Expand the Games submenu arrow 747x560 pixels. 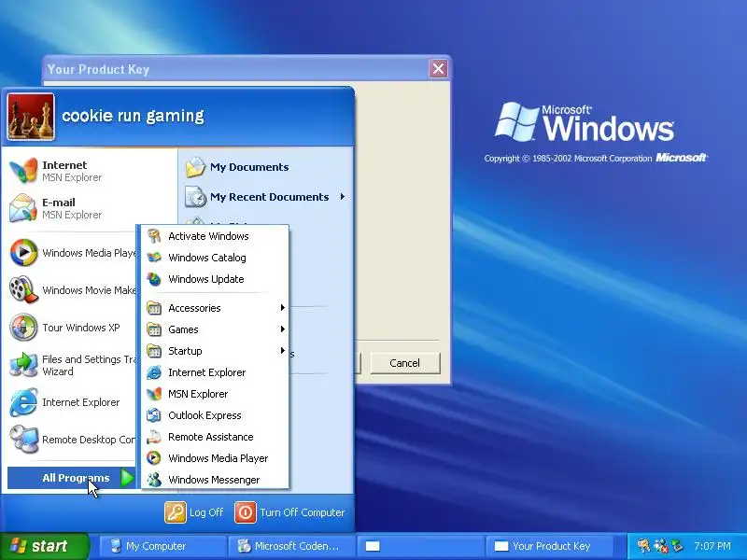[x=283, y=329]
